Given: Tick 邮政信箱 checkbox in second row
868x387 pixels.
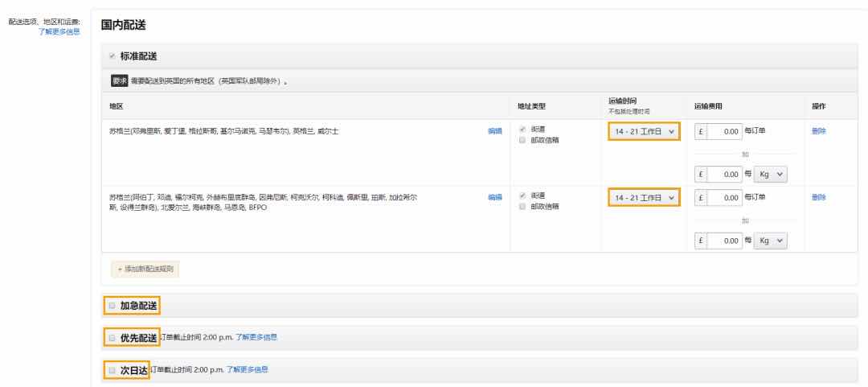Looking at the screenshot, I should tap(522, 206).
